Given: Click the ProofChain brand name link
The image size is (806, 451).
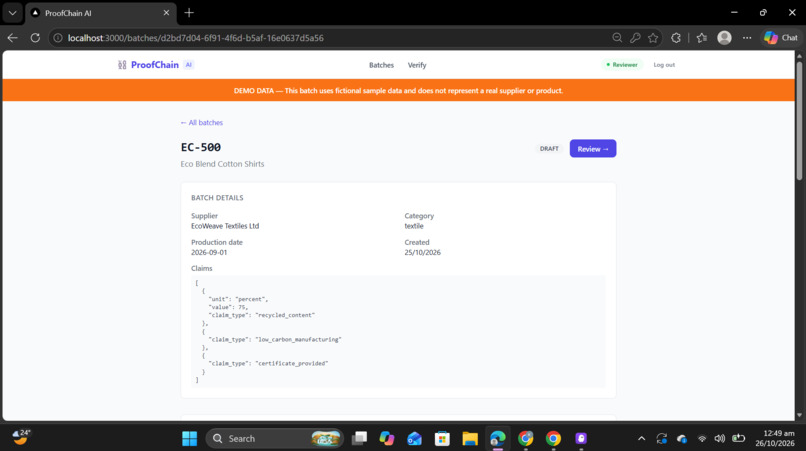Looking at the screenshot, I should point(155,65).
